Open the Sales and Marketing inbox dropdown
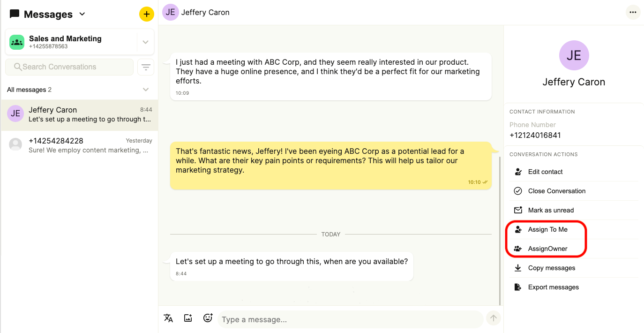The image size is (644, 333). 145,42
